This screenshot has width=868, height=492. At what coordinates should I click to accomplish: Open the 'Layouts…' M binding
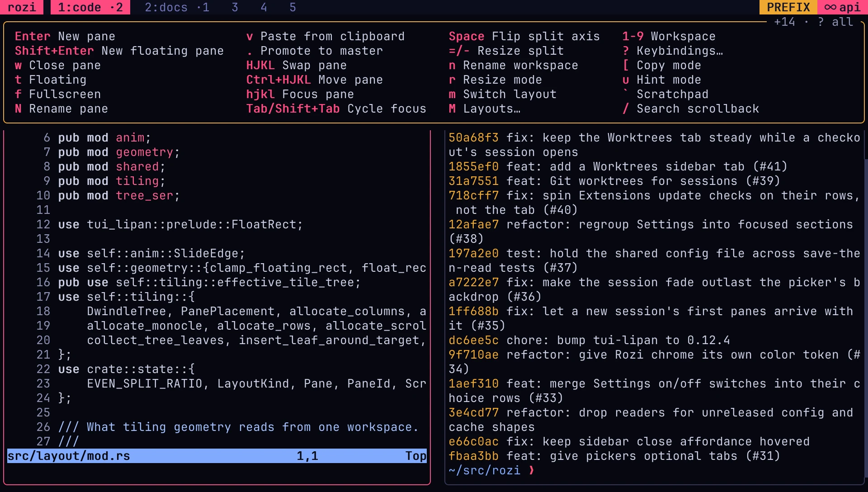485,109
